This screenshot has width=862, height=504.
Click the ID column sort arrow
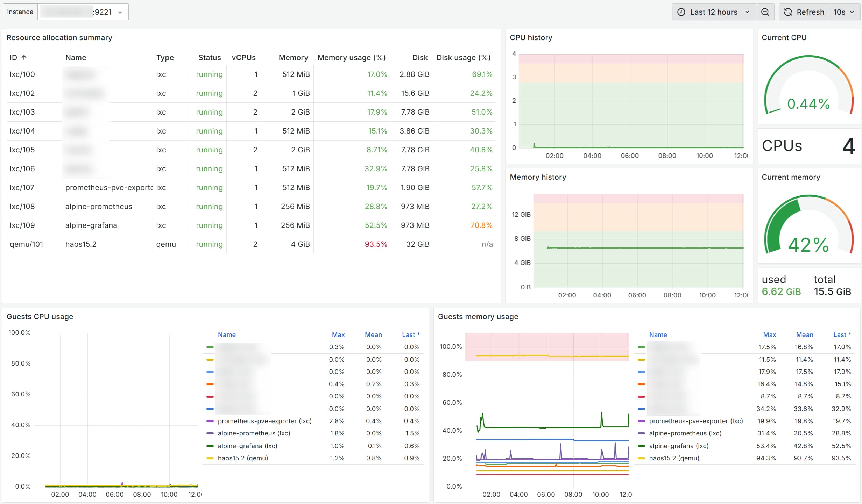(x=24, y=58)
